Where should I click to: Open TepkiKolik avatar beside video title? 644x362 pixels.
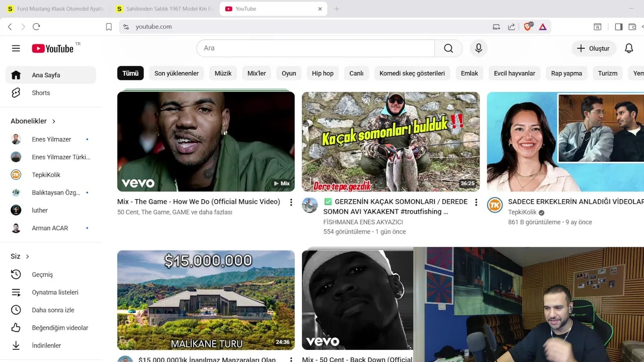495,205
